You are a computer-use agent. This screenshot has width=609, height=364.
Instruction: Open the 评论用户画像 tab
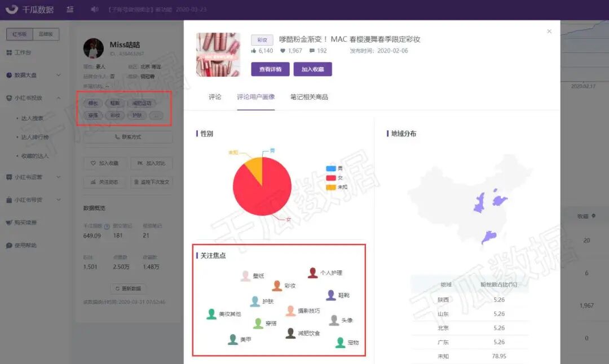[x=256, y=97]
